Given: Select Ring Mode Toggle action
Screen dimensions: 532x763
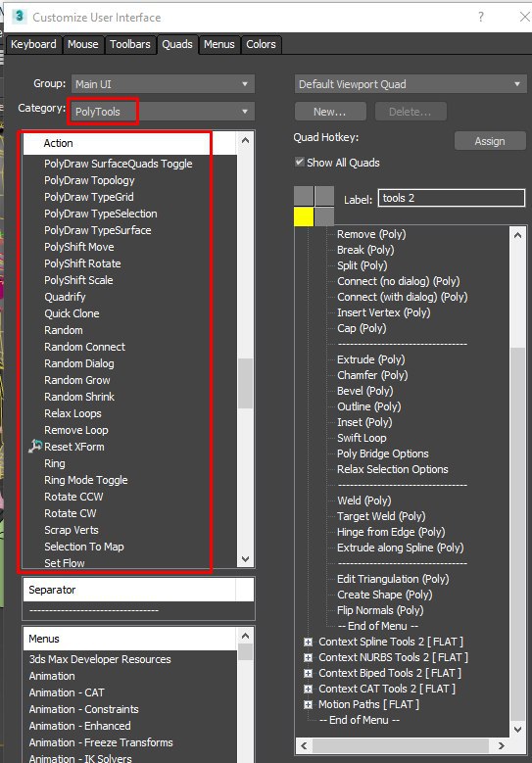Looking at the screenshot, I should 85,480.
